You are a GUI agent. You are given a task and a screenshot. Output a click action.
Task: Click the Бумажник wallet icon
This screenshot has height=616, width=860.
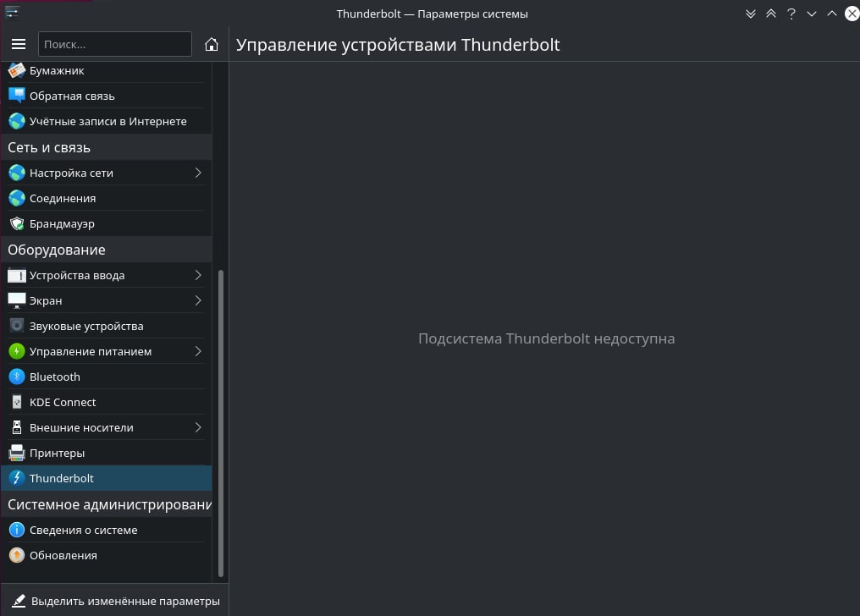17,71
